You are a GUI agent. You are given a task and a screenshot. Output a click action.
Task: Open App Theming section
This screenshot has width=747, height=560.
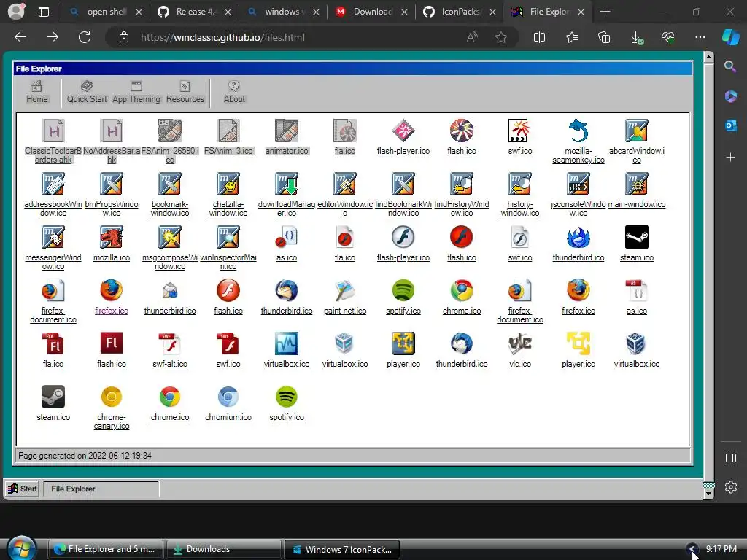[136, 92]
